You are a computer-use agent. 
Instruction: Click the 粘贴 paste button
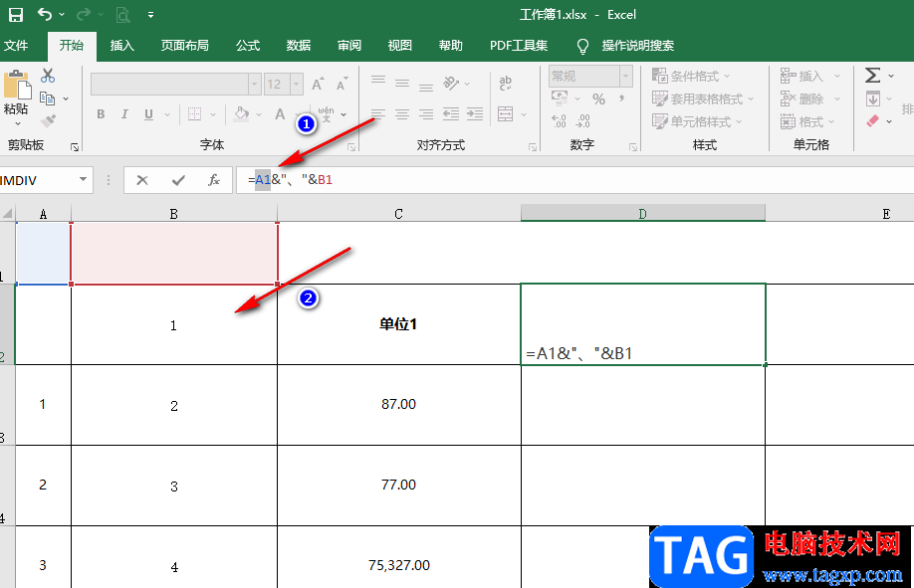16,97
